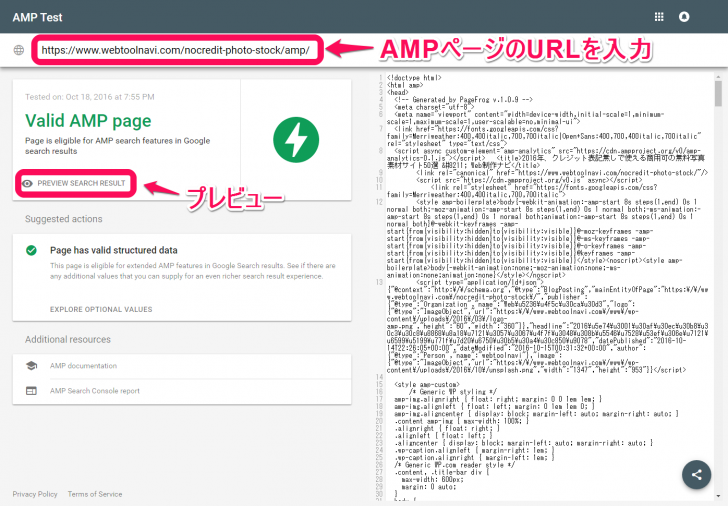Screen dimensions: 728x506
Task: Click the Additional resources label
Action: coord(68,339)
